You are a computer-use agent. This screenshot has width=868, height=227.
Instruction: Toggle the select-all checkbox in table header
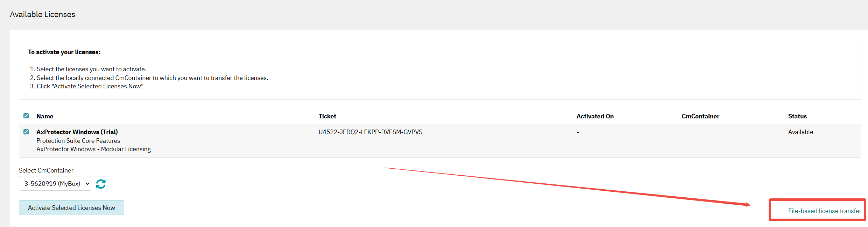tap(26, 116)
